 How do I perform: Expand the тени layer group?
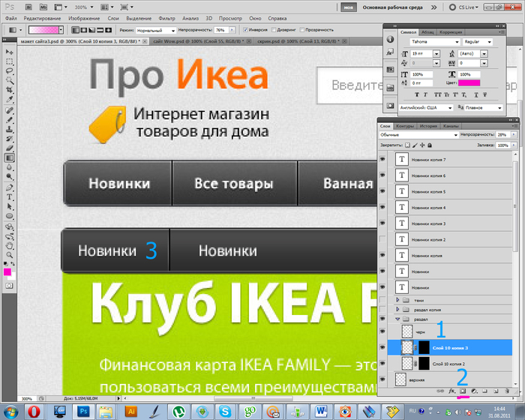point(397,300)
